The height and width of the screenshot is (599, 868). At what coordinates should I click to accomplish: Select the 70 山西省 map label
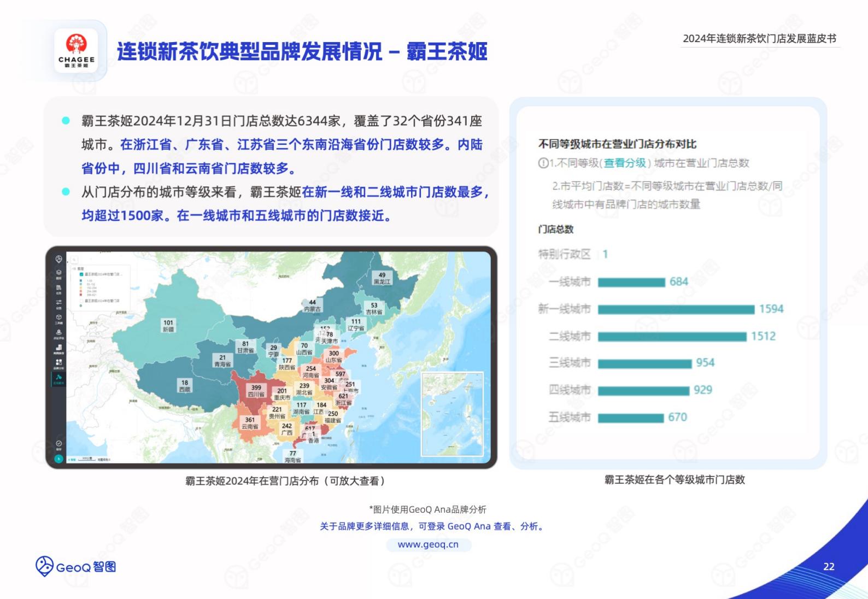click(x=304, y=349)
